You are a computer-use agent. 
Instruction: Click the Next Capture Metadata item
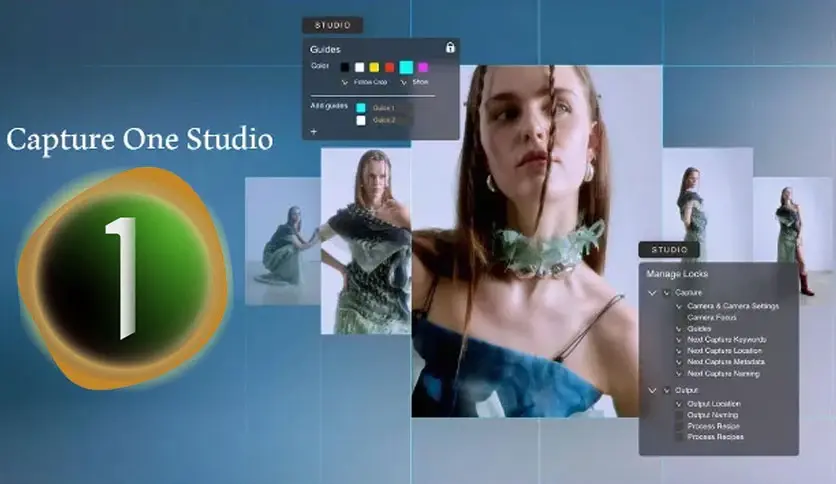[724, 362]
